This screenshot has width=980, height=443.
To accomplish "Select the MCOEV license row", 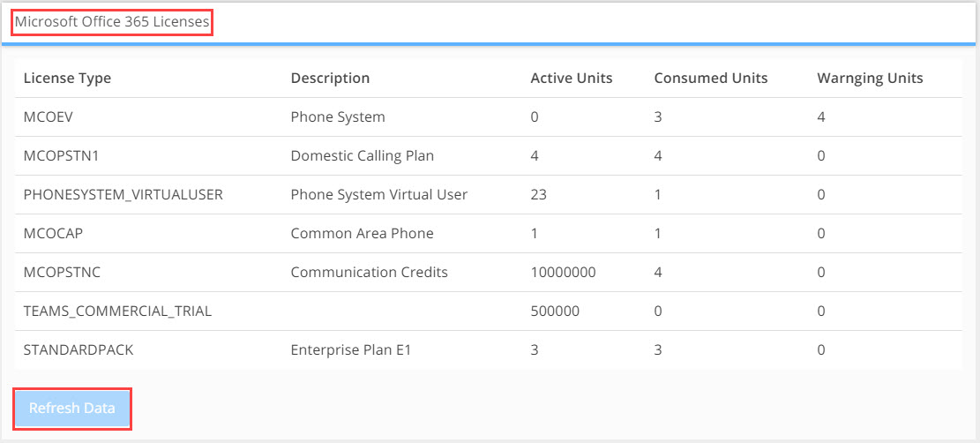I will coord(488,117).
